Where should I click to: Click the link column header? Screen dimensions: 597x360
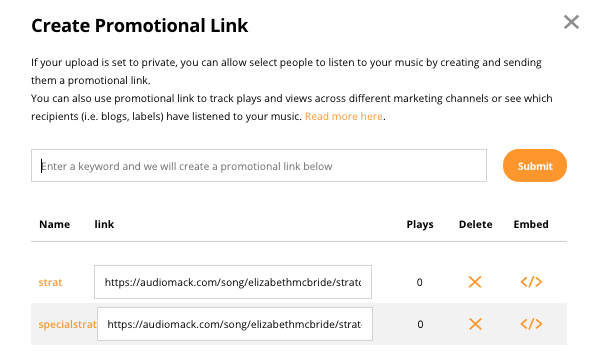point(104,224)
